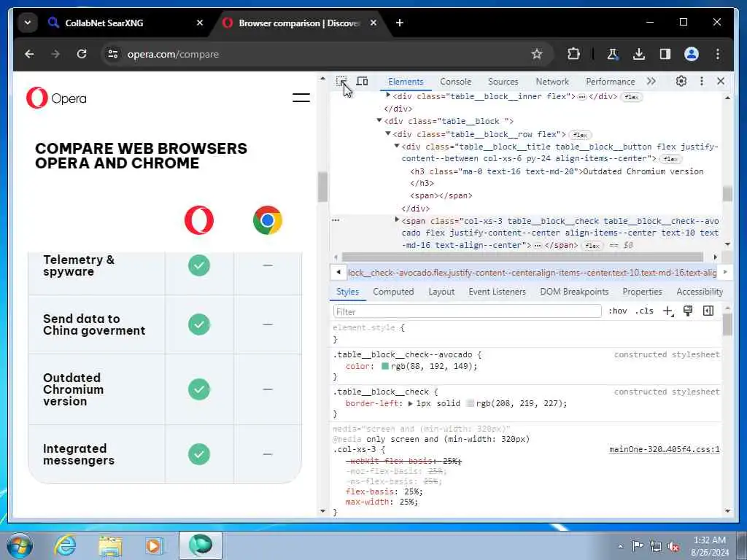The image size is (747, 560).
Task: Open a new browser tab
Action: (400, 23)
